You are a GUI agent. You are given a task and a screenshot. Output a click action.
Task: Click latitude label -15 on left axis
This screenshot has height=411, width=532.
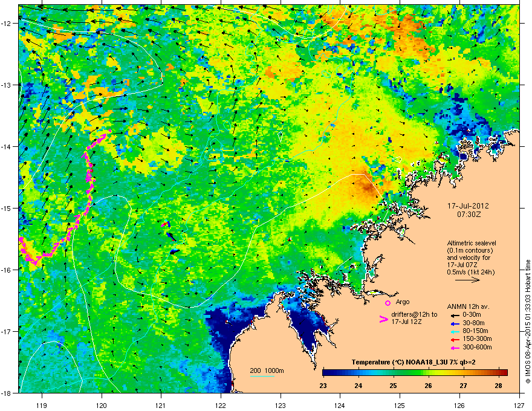(6, 208)
